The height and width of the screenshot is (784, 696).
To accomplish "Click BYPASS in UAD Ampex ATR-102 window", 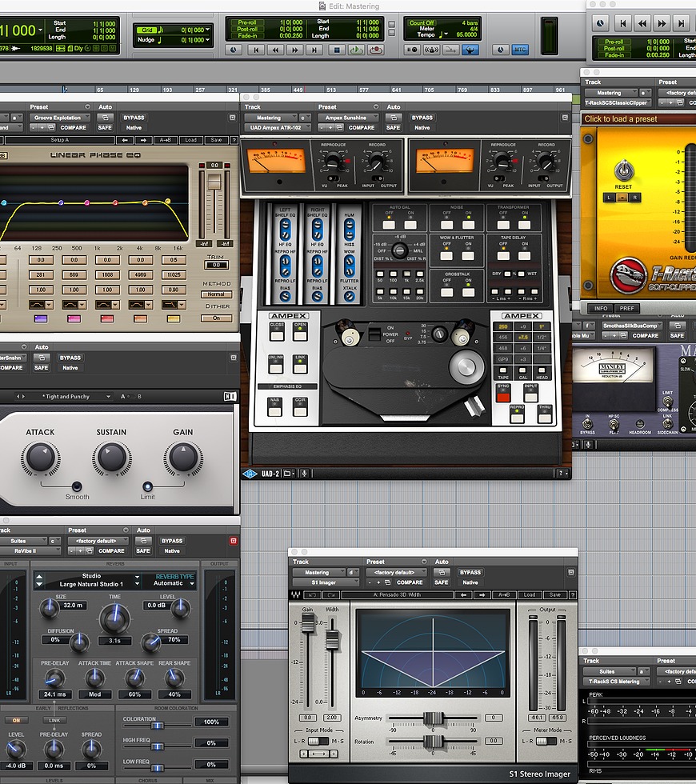I will [x=422, y=118].
